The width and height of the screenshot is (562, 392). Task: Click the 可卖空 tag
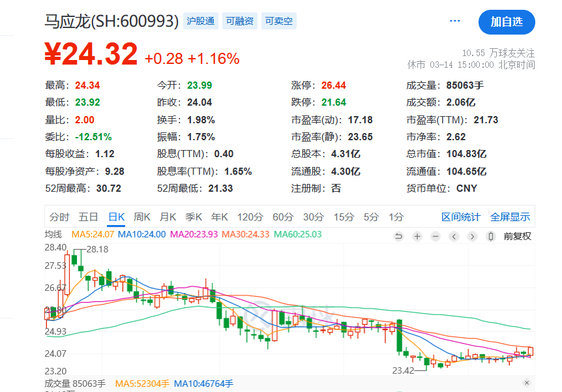[x=279, y=21]
